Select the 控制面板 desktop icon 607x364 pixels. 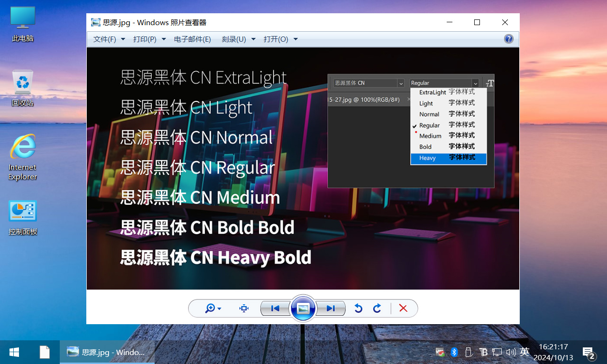tap(23, 218)
